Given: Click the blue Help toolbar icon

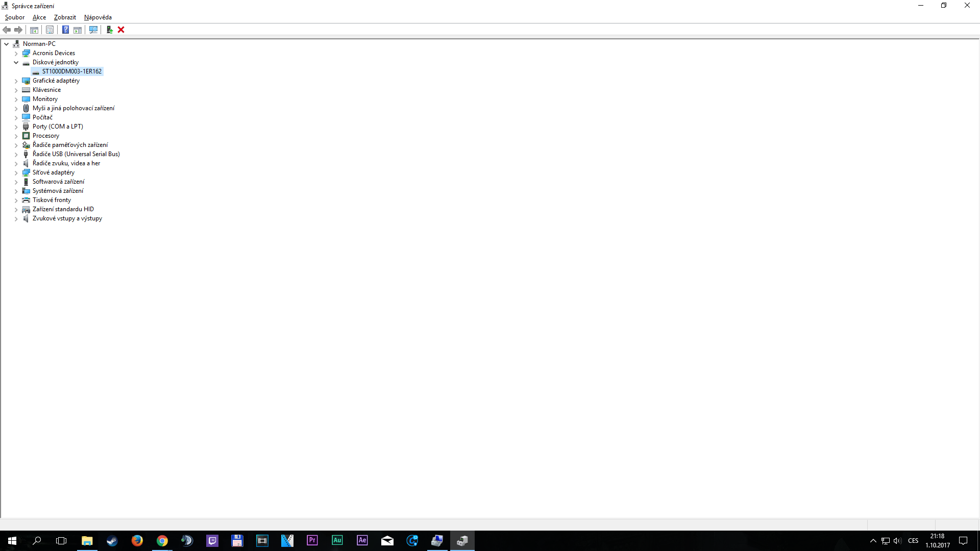Looking at the screenshot, I should 65,30.
